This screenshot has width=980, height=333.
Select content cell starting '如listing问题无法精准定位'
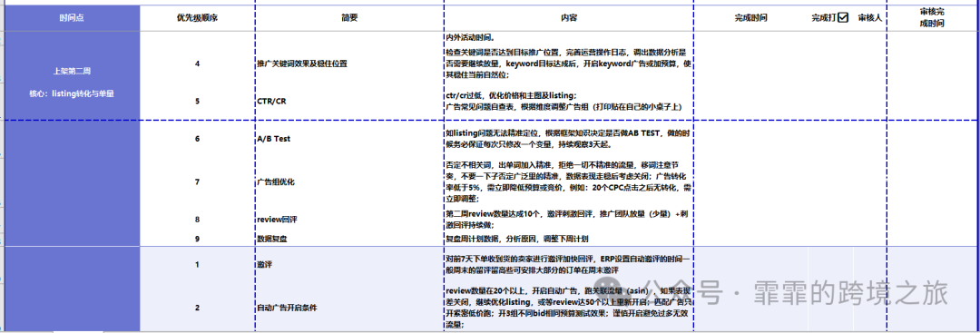point(568,139)
